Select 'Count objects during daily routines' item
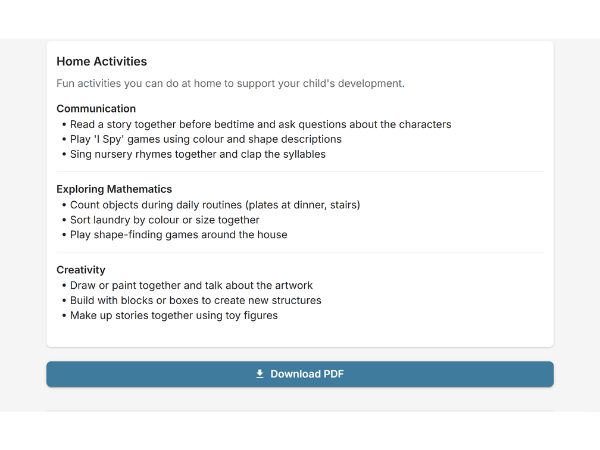 [214, 205]
